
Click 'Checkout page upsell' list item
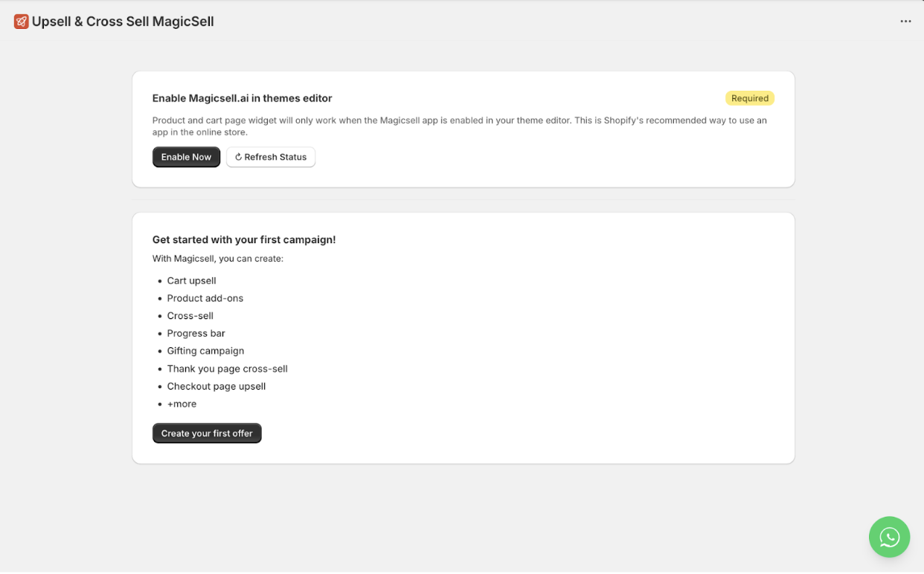pos(216,387)
